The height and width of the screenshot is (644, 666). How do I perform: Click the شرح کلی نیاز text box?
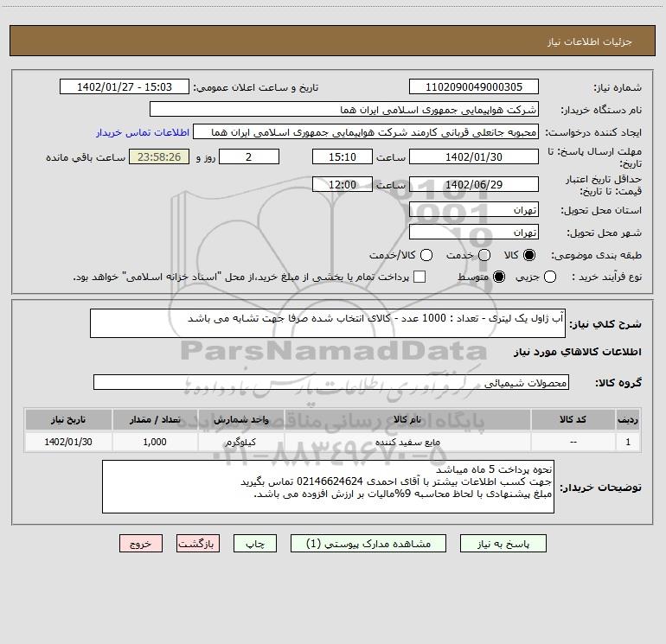(328, 323)
